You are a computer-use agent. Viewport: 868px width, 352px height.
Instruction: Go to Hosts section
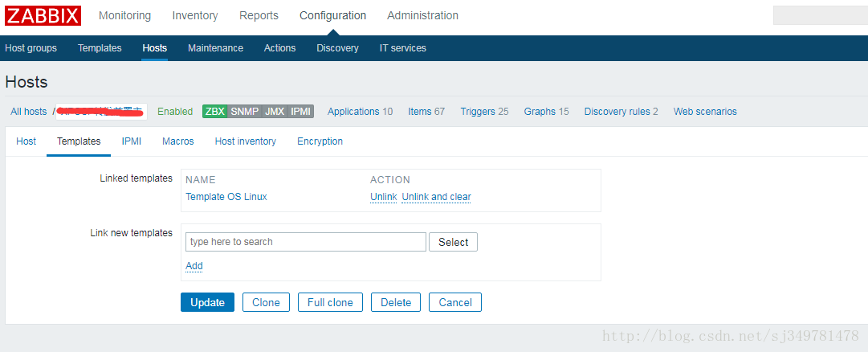tap(154, 48)
